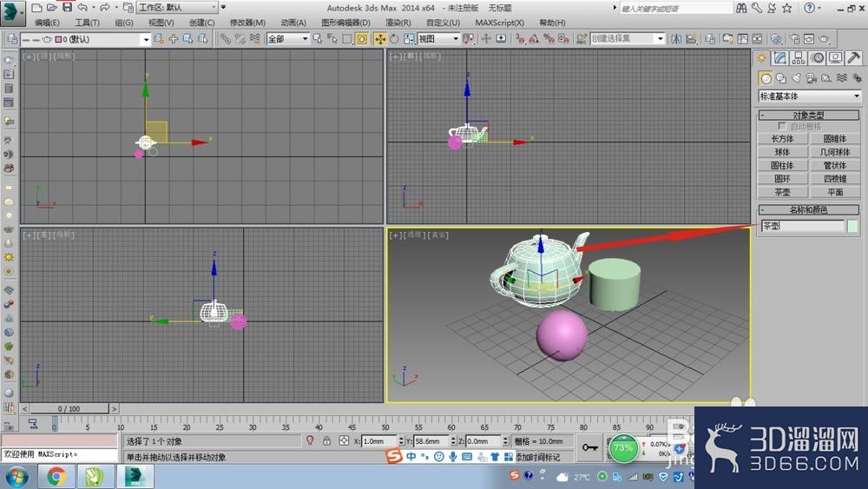Click the 平面 button
Viewport: 868px width, 489px height.
click(835, 192)
